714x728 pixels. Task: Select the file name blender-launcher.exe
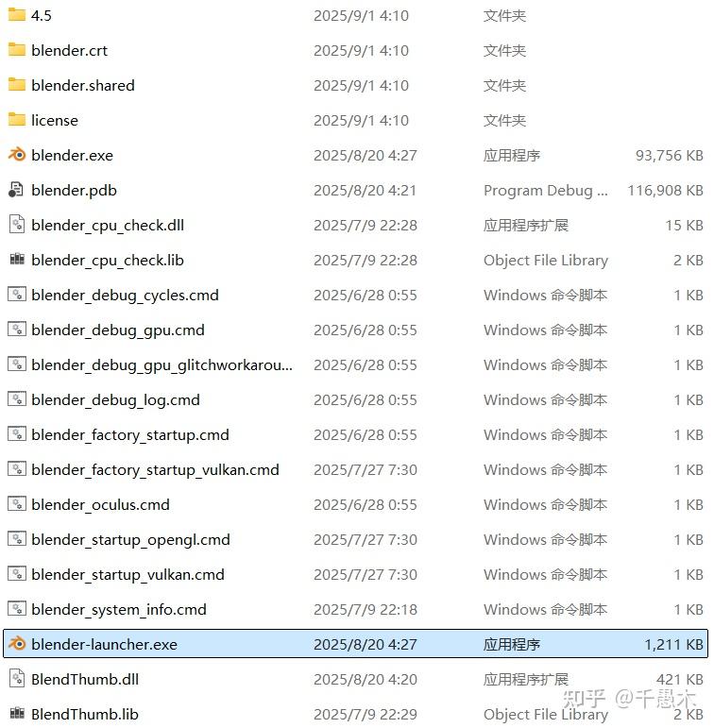pyautogui.click(x=104, y=644)
